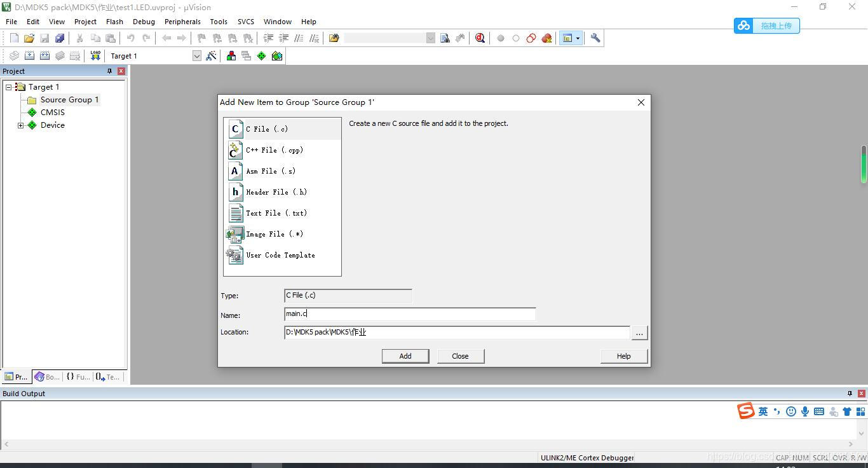Click the cloud upload button 拖拽上传

[x=767, y=25]
